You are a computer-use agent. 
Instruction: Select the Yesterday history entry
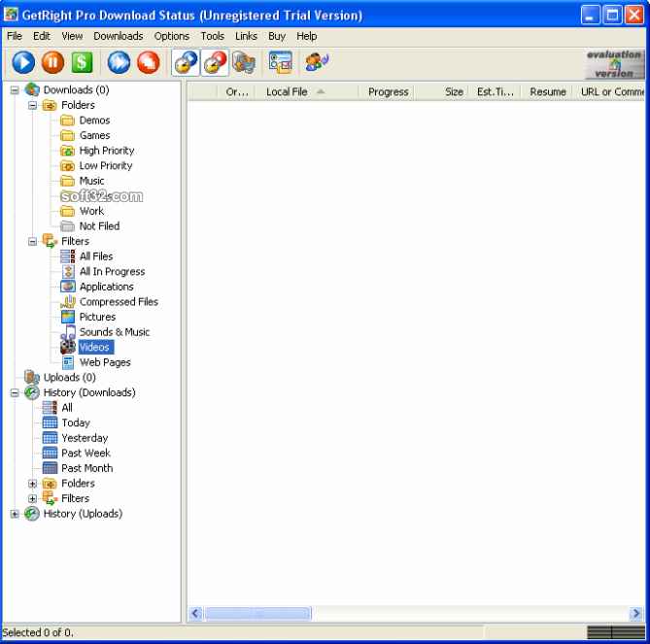(x=85, y=438)
